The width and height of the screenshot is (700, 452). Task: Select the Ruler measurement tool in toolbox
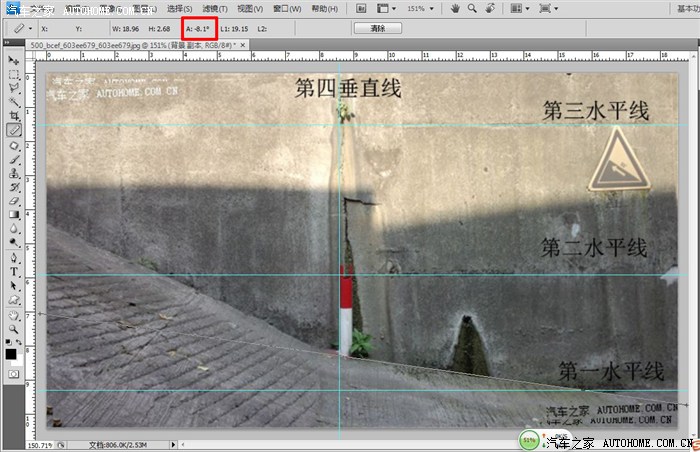pyautogui.click(x=14, y=130)
